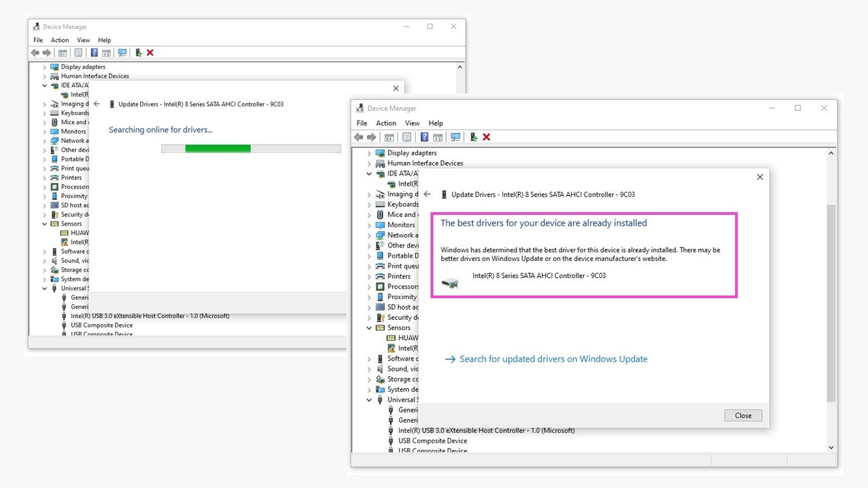Click the Close button in the Update Drivers dialog
The width and height of the screenshot is (868, 488).
click(x=743, y=415)
